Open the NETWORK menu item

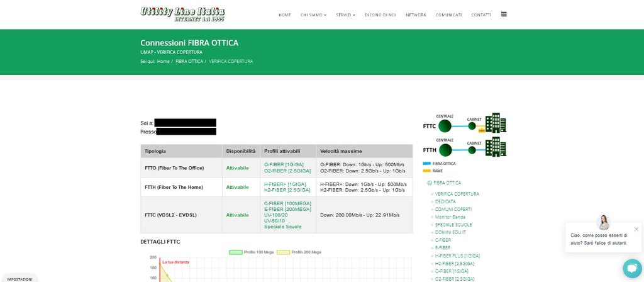416,15
